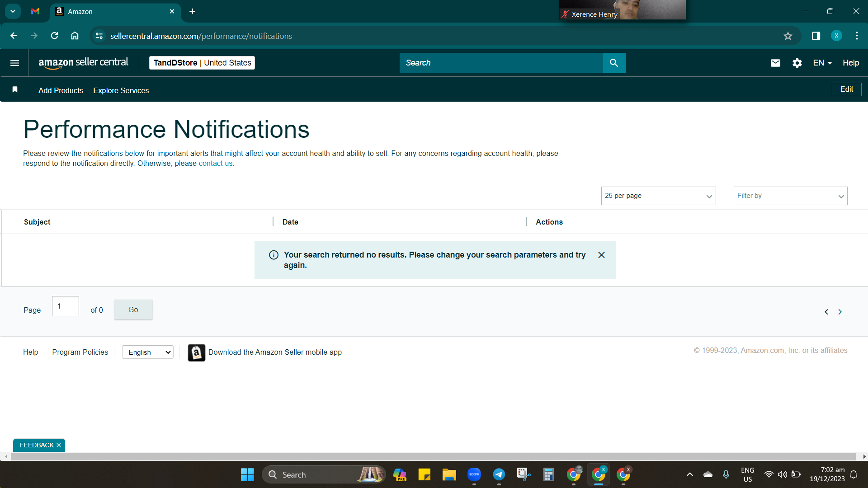Select the Amazon browser tab
The image size is (868, 488).
click(x=115, y=11)
